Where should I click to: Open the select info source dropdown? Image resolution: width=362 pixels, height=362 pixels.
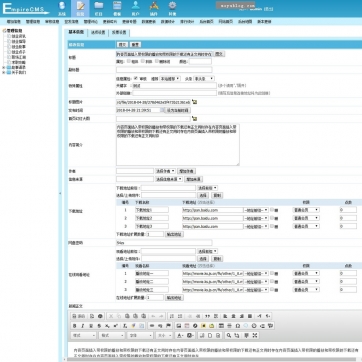[169, 179]
